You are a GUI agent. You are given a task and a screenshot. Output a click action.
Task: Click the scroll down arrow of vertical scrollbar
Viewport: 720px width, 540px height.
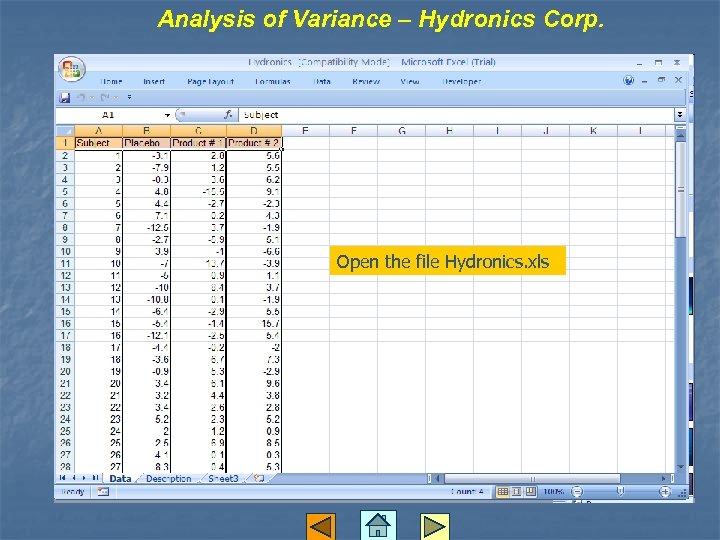coord(681,467)
